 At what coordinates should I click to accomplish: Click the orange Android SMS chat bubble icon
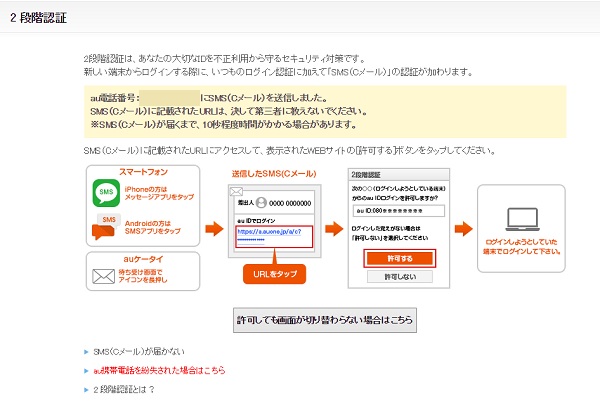[x=106, y=227]
